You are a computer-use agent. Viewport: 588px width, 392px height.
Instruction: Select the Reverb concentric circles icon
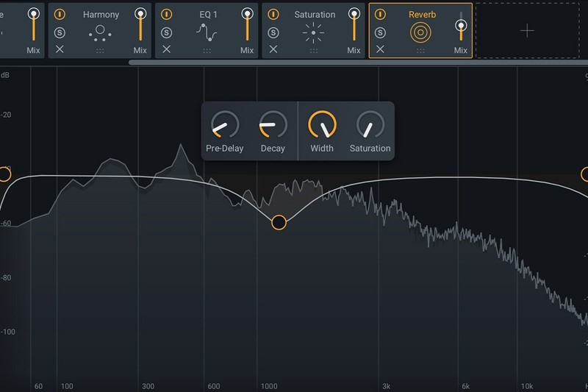[420, 32]
